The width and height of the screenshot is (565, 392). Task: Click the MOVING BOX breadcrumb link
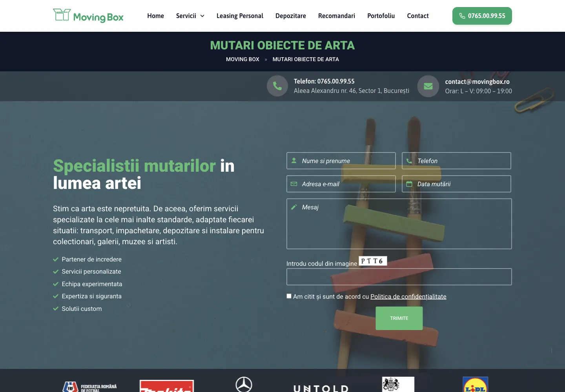coord(242,59)
